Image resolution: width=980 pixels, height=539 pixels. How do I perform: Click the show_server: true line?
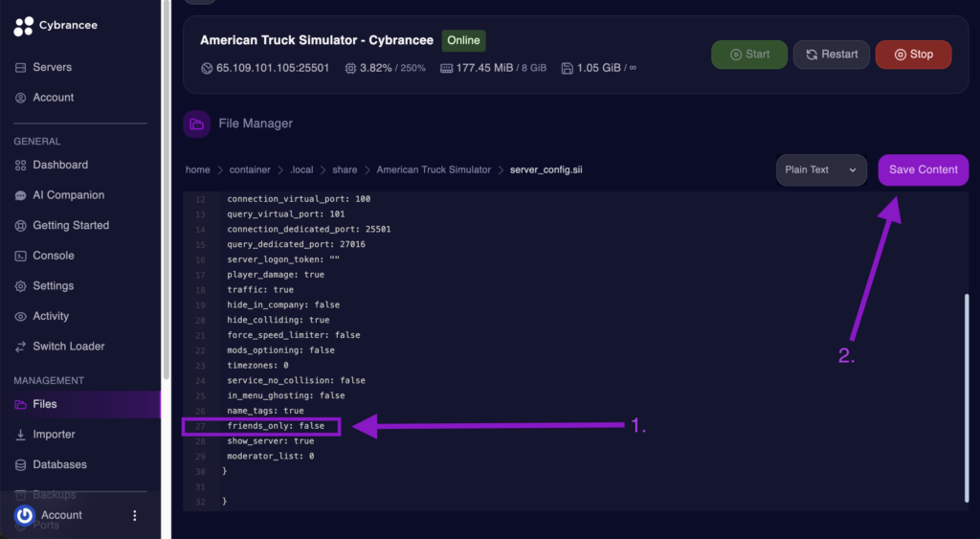tap(271, 440)
